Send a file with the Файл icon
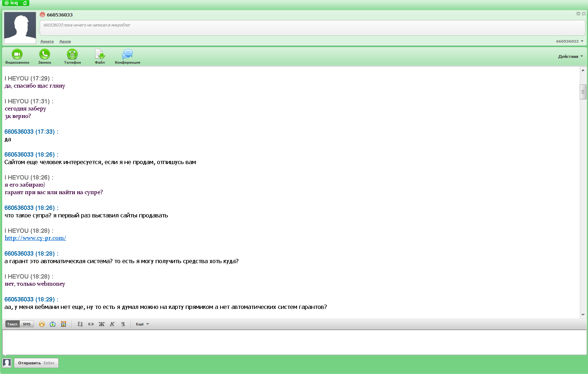Screen dimensions: 588x374 pos(100,56)
